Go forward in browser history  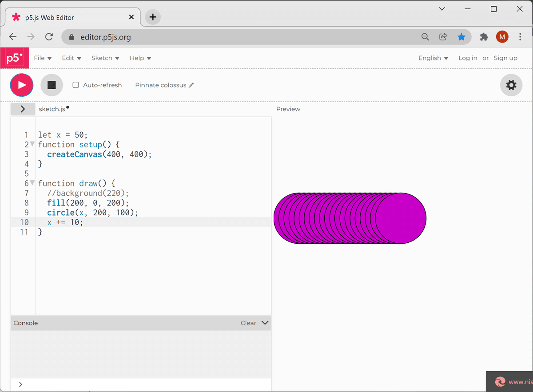coord(31,37)
